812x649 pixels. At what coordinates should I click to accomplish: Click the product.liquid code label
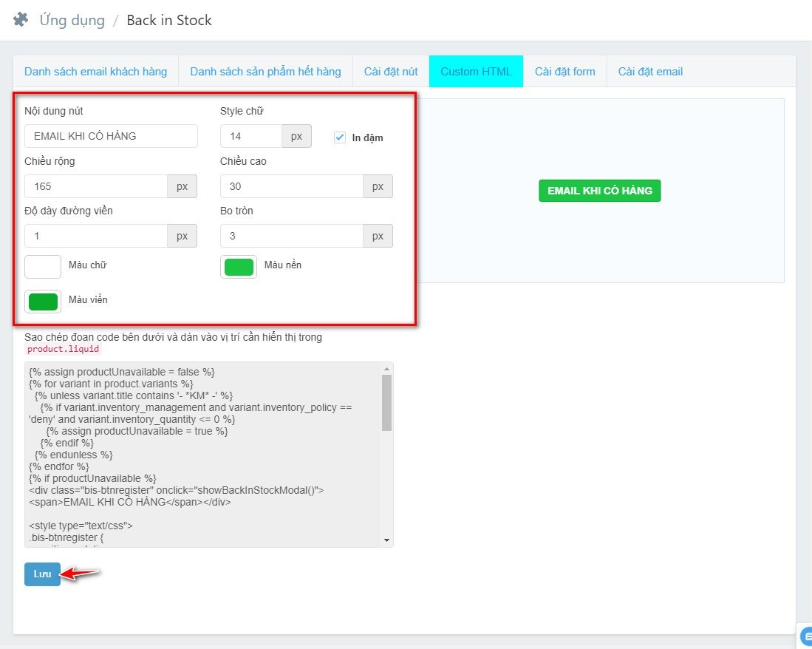[64, 349]
